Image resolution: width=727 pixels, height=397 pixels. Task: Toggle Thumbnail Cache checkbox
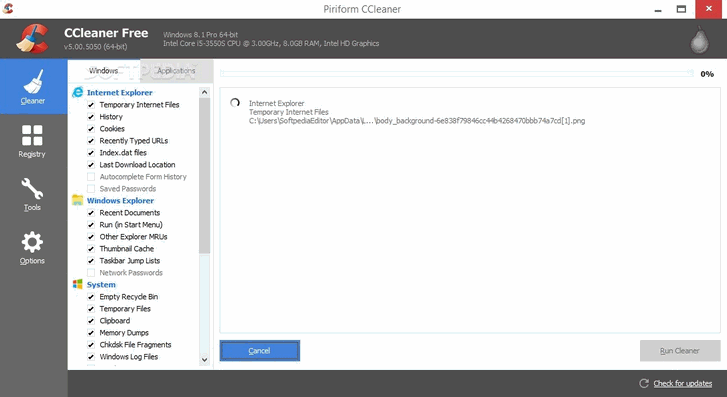point(91,249)
